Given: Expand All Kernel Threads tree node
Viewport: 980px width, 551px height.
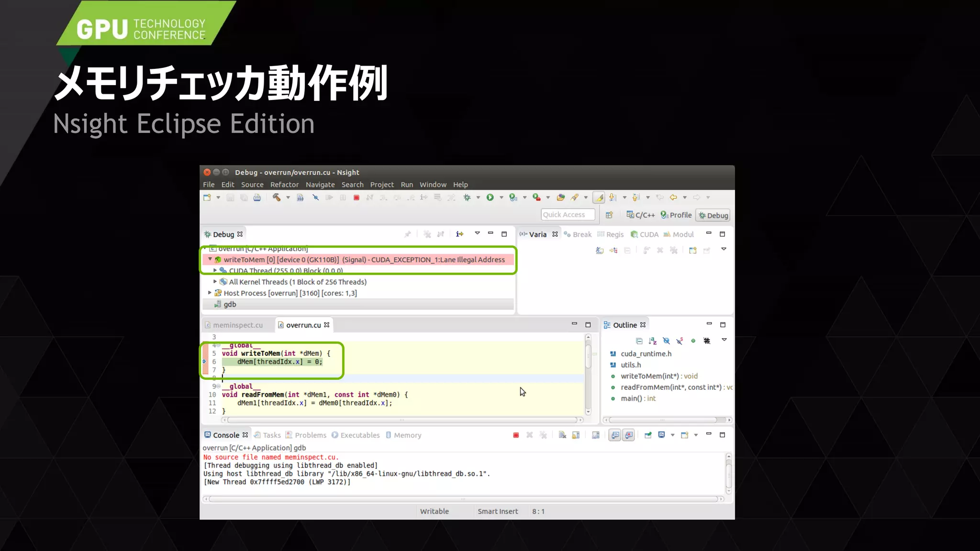Looking at the screenshot, I should tap(215, 282).
